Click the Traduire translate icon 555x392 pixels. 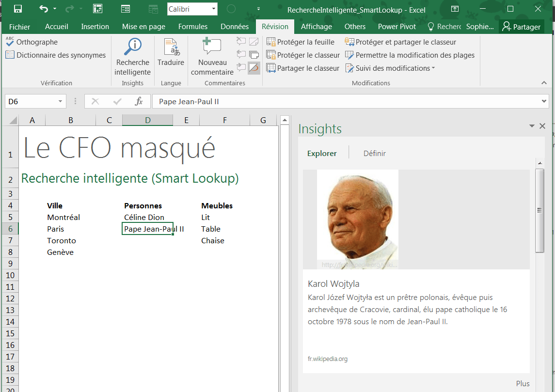(x=171, y=52)
